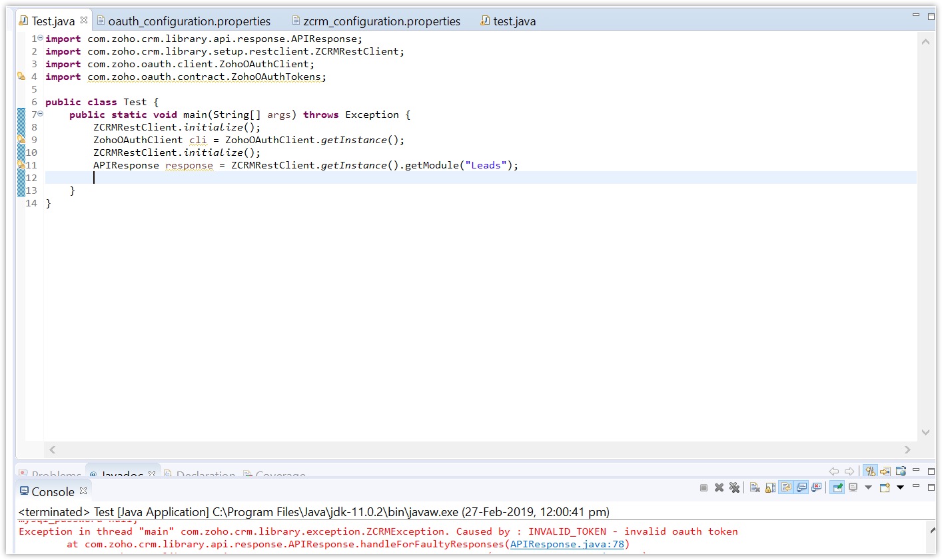
Task: Click the Open Console new-window icon
Action: [x=885, y=488]
